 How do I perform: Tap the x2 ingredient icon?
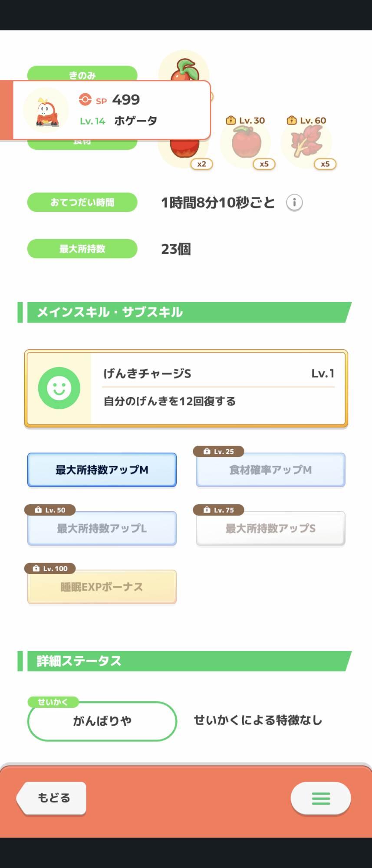[185, 153]
